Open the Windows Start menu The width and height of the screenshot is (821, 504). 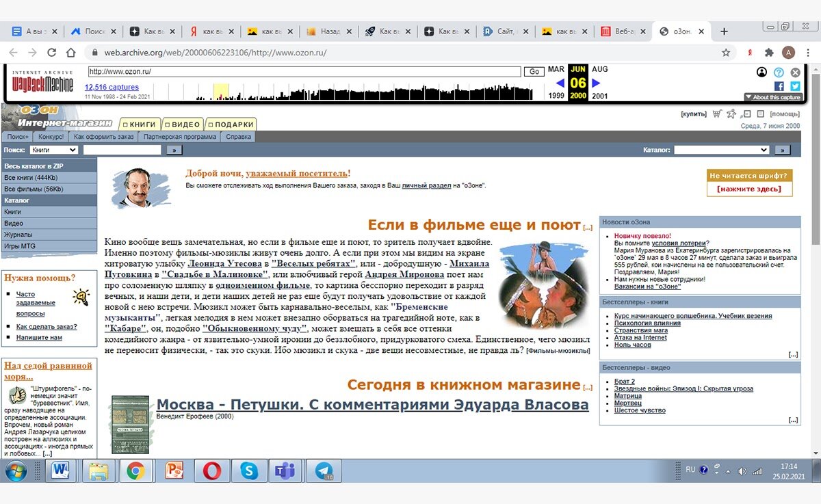(x=16, y=470)
